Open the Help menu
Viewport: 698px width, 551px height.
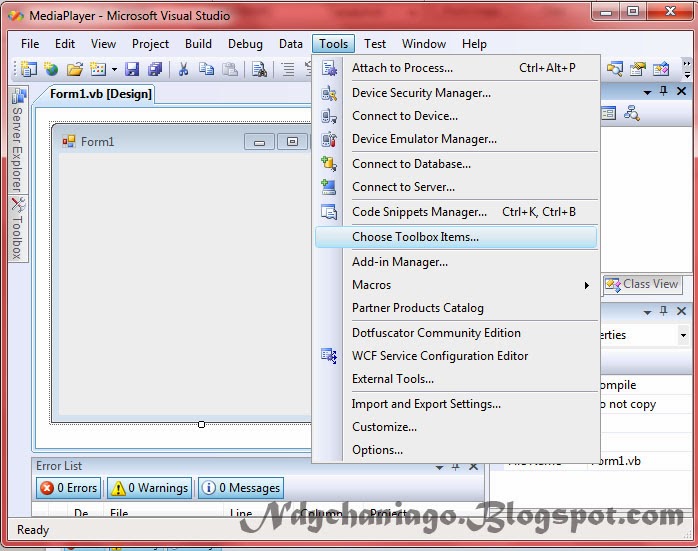point(474,44)
